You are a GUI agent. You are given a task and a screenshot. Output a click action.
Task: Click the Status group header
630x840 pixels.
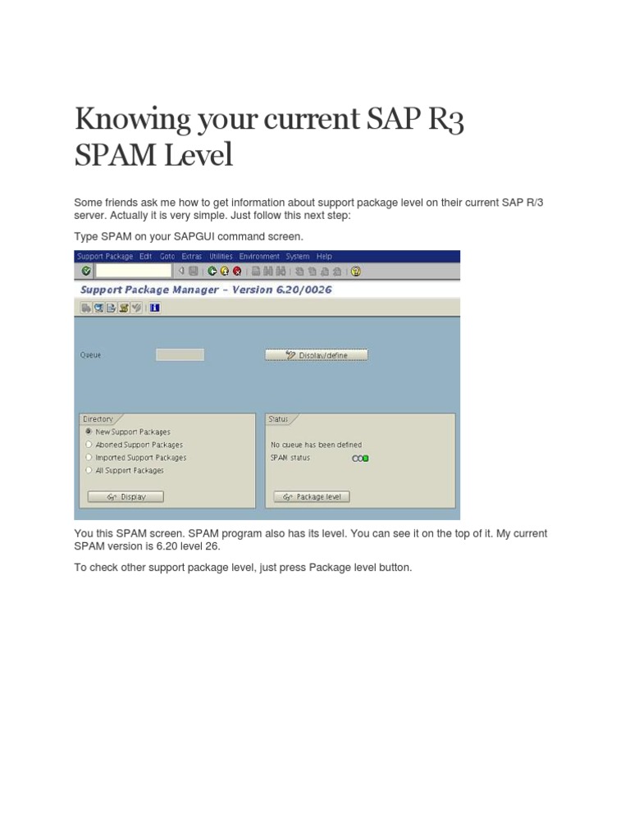278,419
